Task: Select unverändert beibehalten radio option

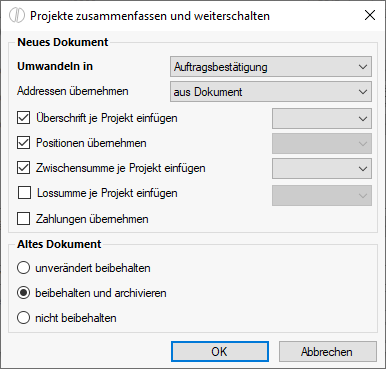Action: [23, 268]
